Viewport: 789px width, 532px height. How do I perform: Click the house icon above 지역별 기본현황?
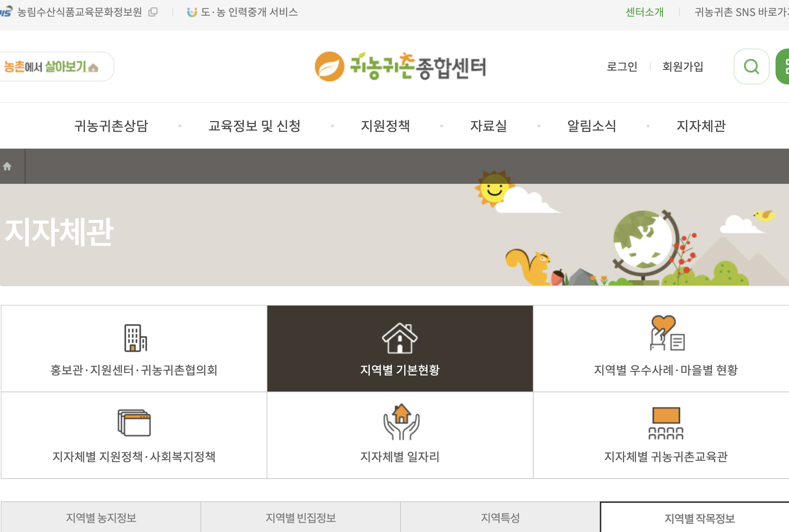click(400, 338)
